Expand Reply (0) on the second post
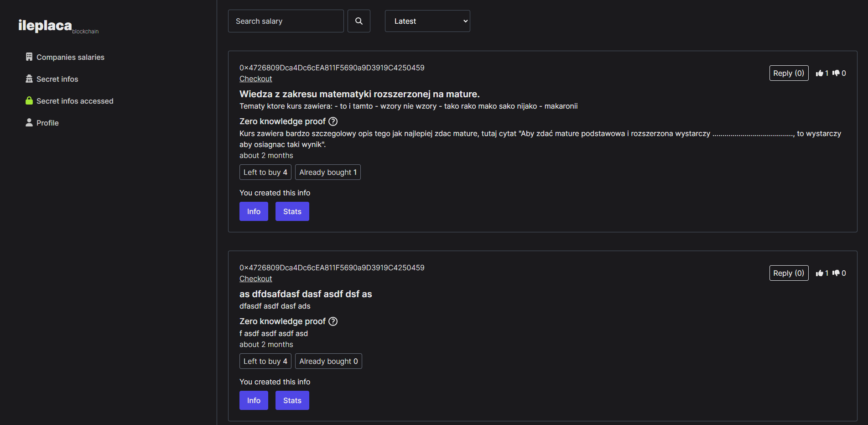This screenshot has height=425, width=868. click(x=789, y=273)
